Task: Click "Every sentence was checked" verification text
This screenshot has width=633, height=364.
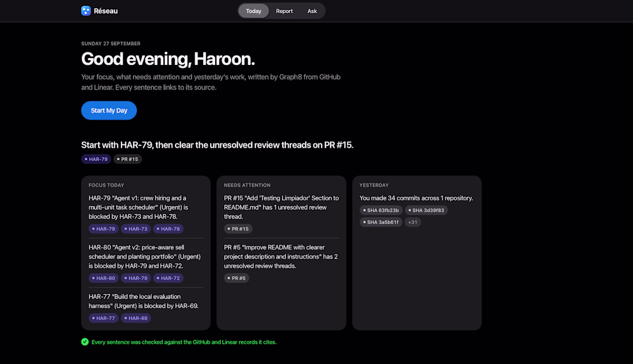Action: tap(184, 342)
